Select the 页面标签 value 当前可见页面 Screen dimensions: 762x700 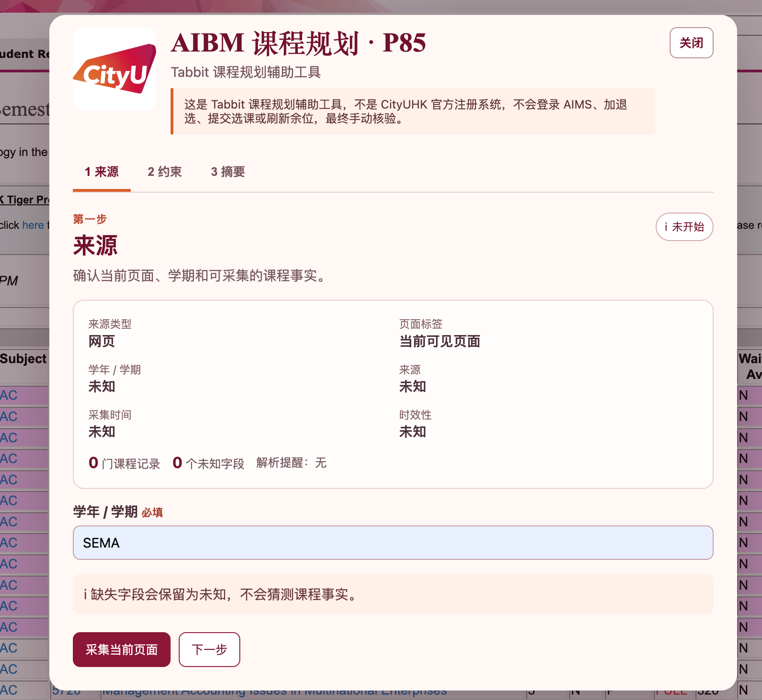point(440,341)
